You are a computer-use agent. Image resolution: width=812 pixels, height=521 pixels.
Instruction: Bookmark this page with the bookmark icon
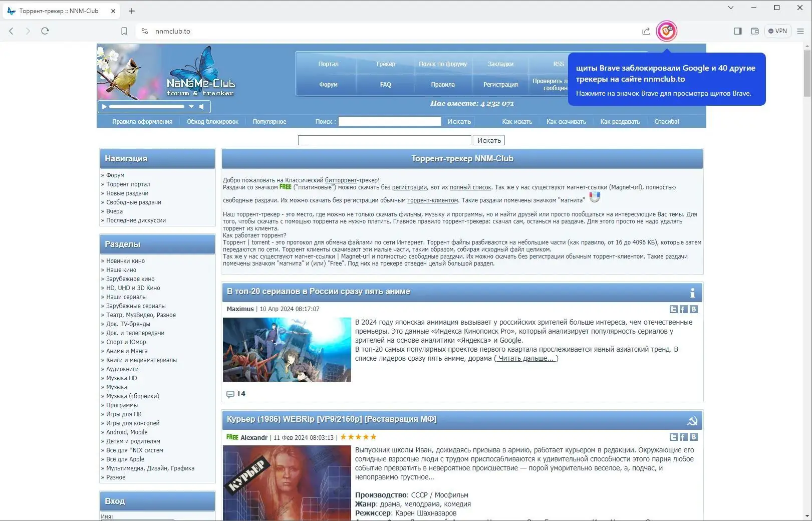point(124,31)
